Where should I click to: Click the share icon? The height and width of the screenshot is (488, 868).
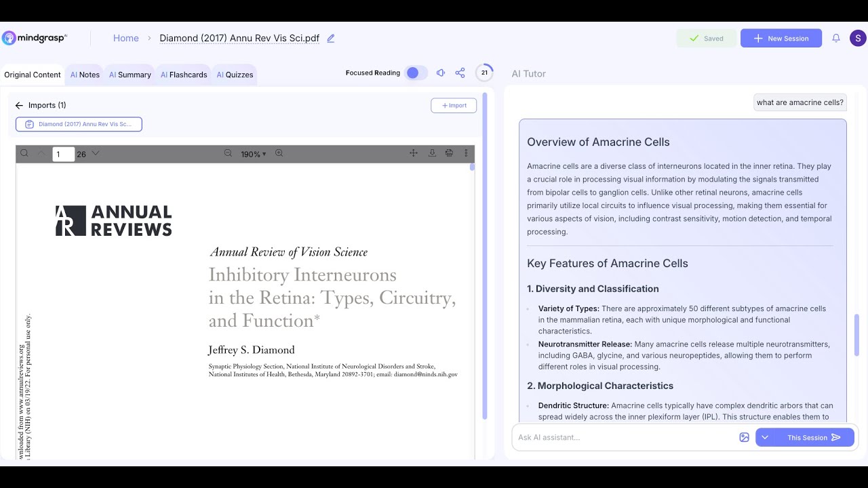tap(460, 73)
